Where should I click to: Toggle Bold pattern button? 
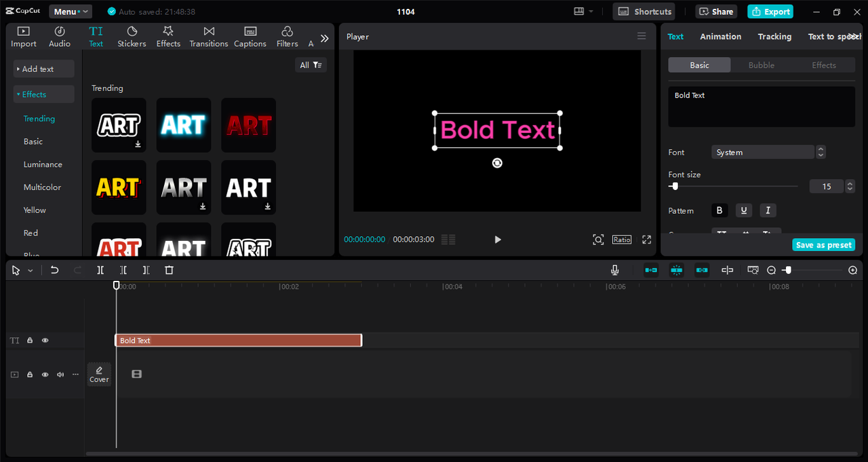click(719, 210)
